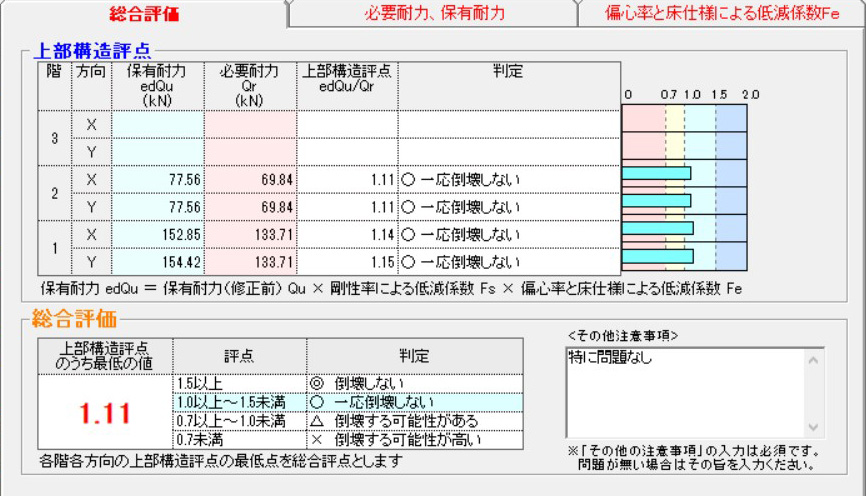Image resolution: width=866 pixels, height=496 pixels.
Task: Click the up arrow of the notes scrollbar
Action: tap(815, 356)
